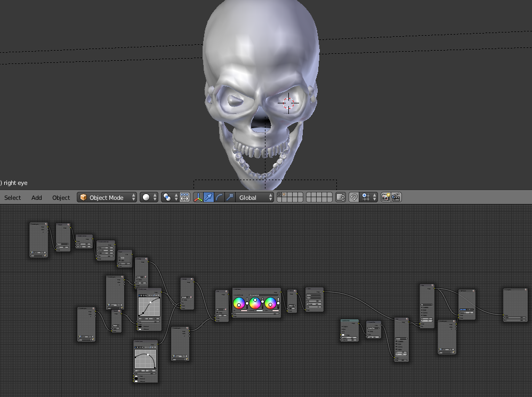Open the snap element dropdown
Viewport: 532px width, 397px height.
(x=368, y=197)
